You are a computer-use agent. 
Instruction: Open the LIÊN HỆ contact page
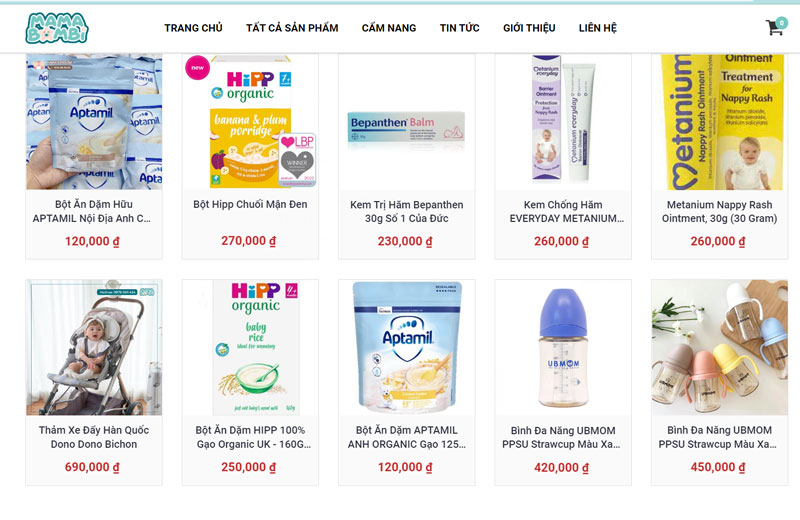coord(597,28)
